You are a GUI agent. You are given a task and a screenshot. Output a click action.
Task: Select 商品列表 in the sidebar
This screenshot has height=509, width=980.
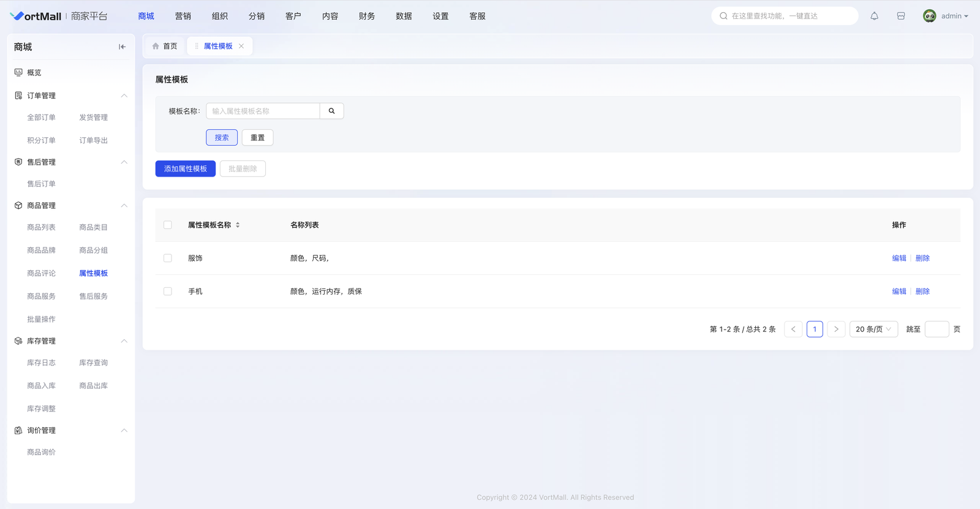(x=41, y=227)
